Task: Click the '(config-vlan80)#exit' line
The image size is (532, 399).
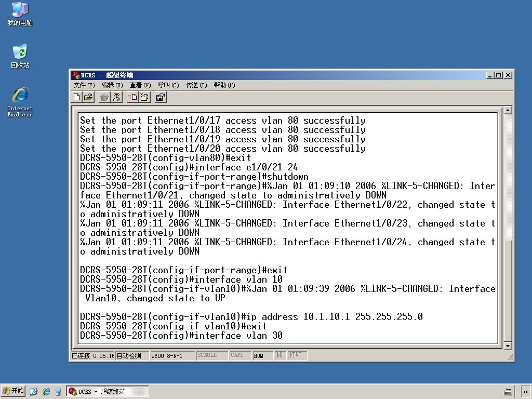Action: coord(166,158)
